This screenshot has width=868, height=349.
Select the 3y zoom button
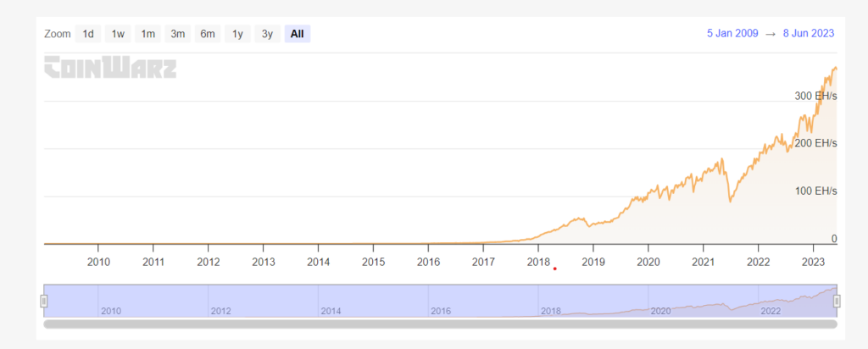click(267, 34)
